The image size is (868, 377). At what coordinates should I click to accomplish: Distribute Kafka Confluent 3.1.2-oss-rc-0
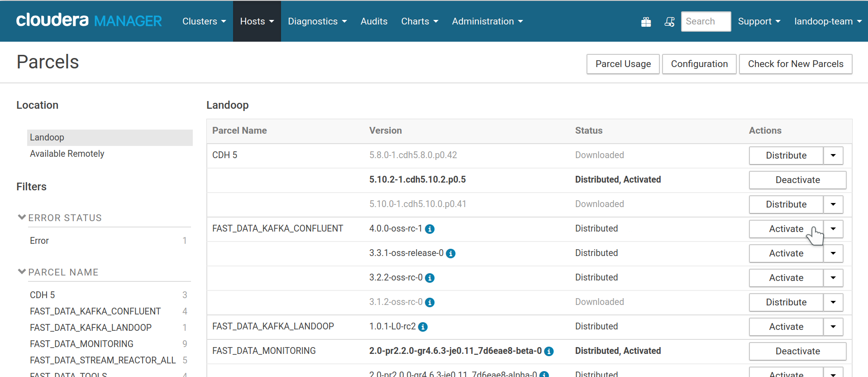coord(786,302)
